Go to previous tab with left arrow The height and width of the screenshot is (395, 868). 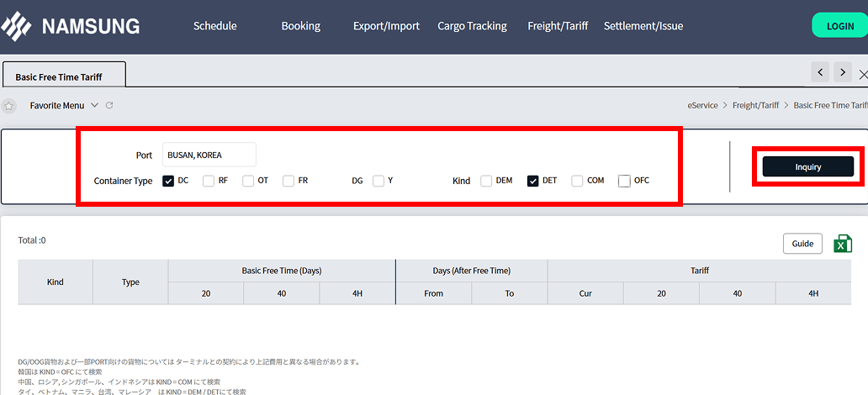click(x=821, y=72)
